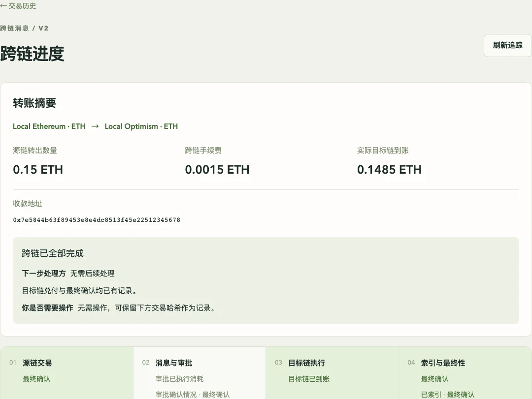The width and height of the screenshot is (532, 399).
Task: Click the 审批确认情况 · 最终确认 status text
Action: 193,395
